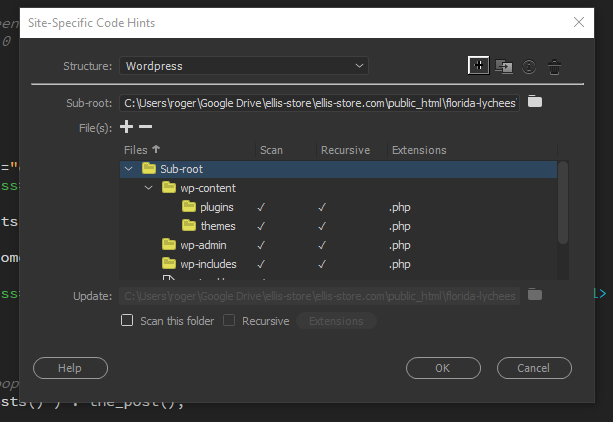The image size is (613, 422).
Task: Click the info icon beside the trash
Action: [x=529, y=66]
